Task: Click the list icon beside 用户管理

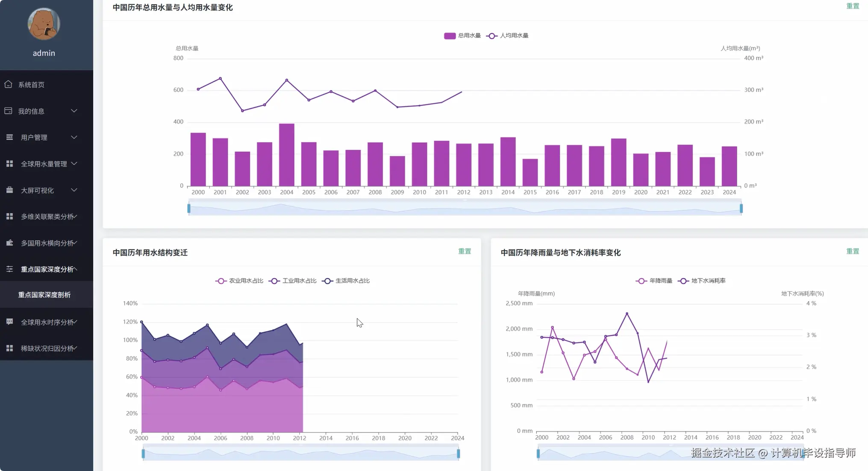Action: point(9,137)
